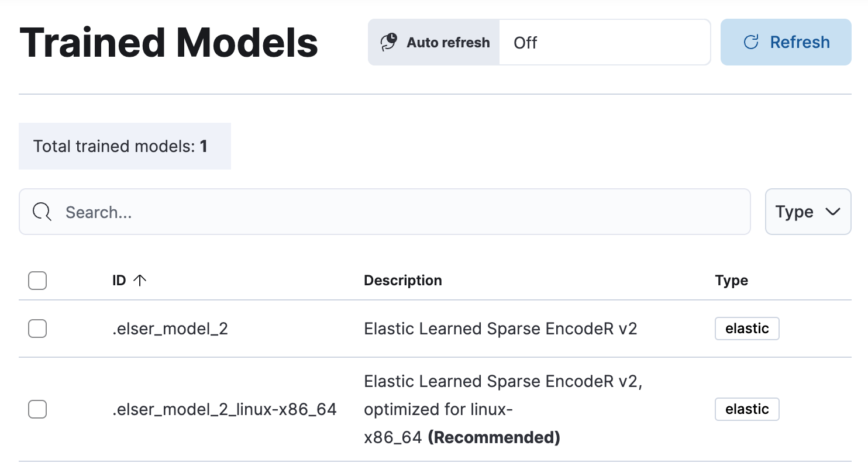Toggle the select-all checkbox in the table header
This screenshot has height=470, width=868.
(x=37, y=281)
